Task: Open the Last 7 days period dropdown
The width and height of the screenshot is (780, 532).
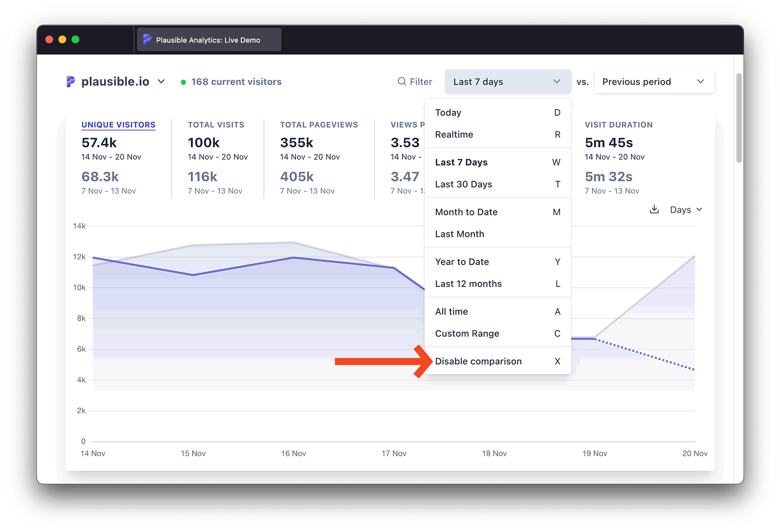Action: [507, 81]
